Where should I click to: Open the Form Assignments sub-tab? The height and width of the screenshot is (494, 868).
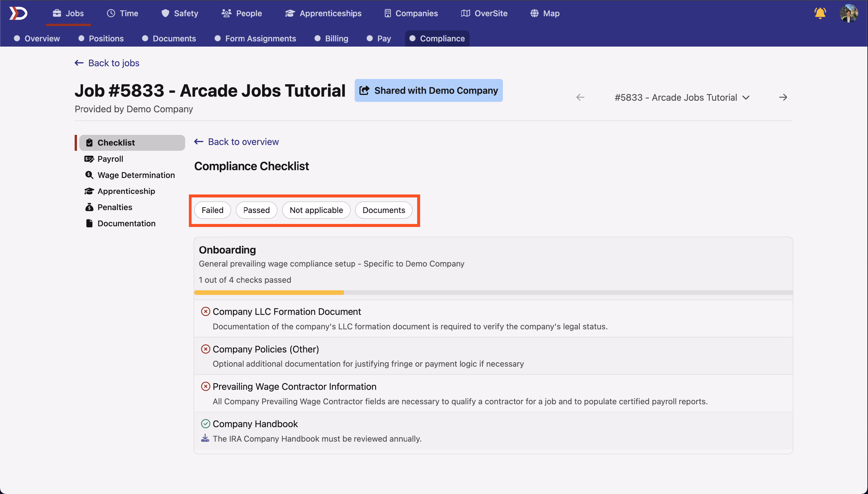[255, 38]
